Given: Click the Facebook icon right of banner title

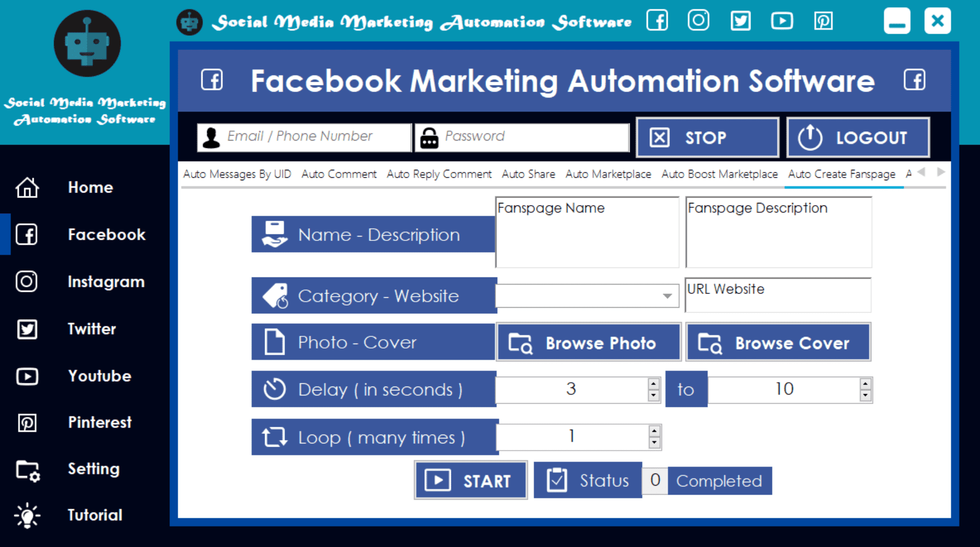Looking at the screenshot, I should point(914,80).
